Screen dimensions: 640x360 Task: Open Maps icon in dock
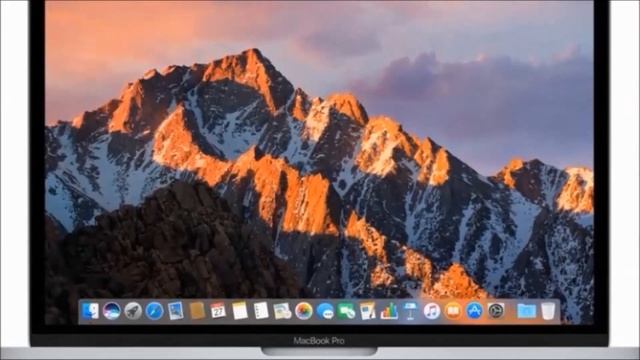coord(282,311)
